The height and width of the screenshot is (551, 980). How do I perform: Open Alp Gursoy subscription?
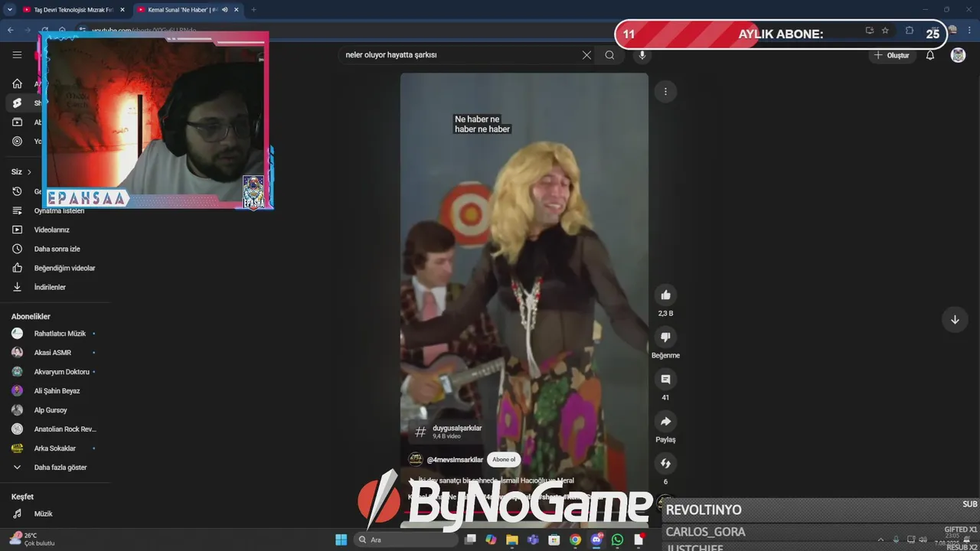coord(51,410)
